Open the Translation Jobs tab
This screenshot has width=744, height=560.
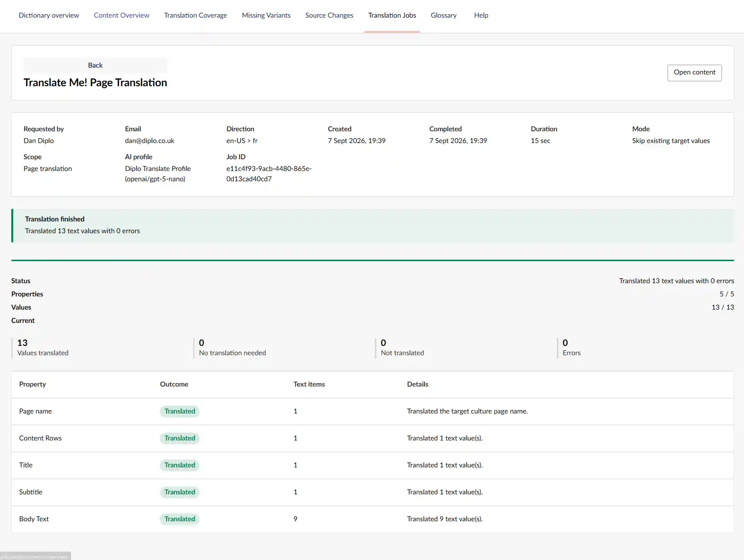click(x=392, y=15)
